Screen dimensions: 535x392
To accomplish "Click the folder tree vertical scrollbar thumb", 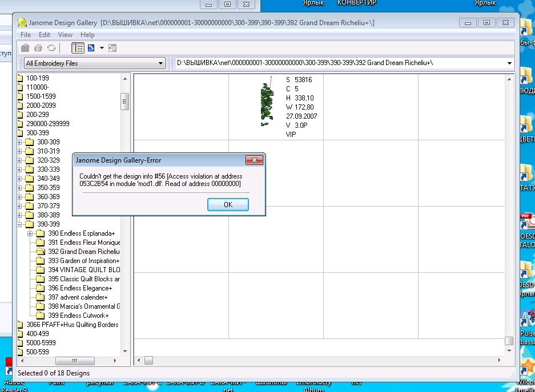I will [x=124, y=101].
